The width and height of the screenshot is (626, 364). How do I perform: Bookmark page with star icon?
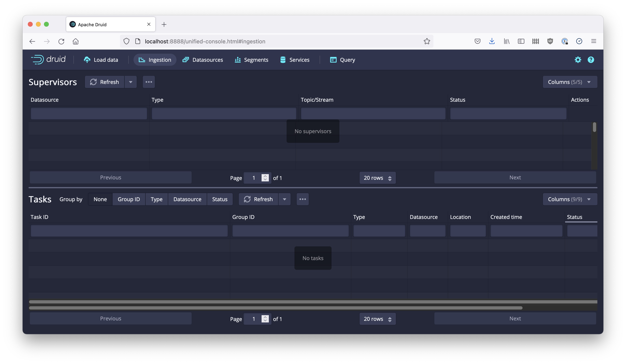point(427,41)
